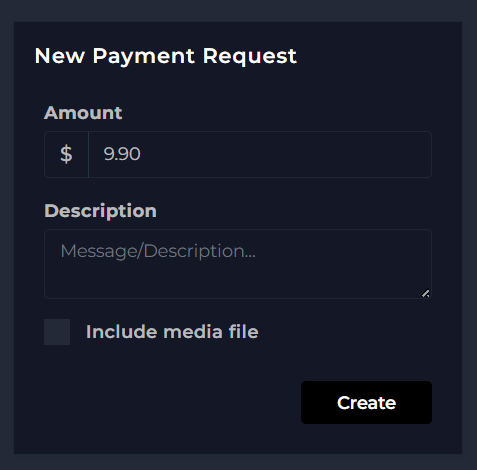Submit the payment request with Create
The height and width of the screenshot is (470, 477).
[366, 403]
